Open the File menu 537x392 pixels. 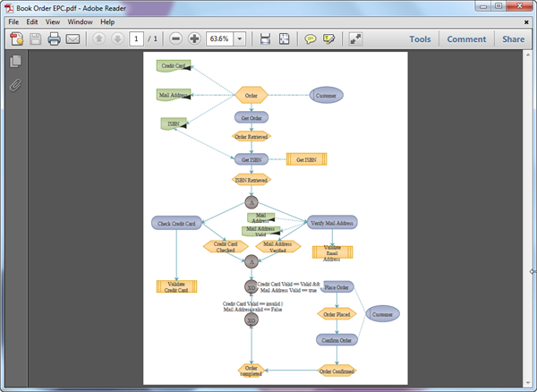click(x=14, y=21)
